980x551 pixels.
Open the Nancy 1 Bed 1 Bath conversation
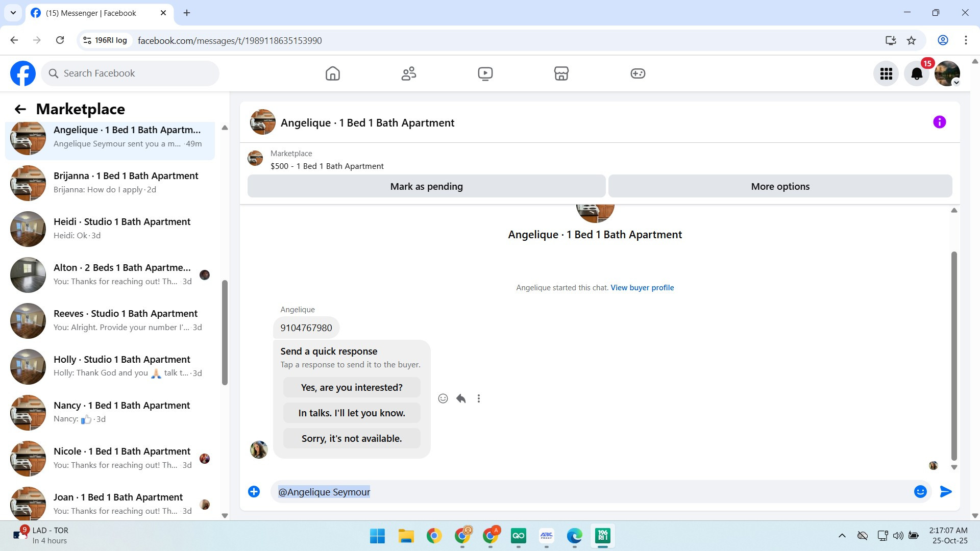pos(110,412)
